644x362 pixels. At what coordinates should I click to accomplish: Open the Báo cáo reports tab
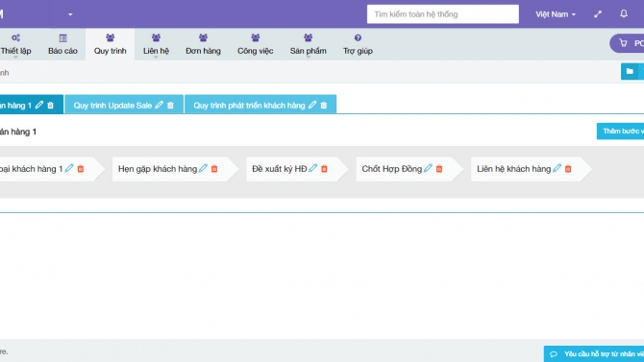click(x=62, y=44)
